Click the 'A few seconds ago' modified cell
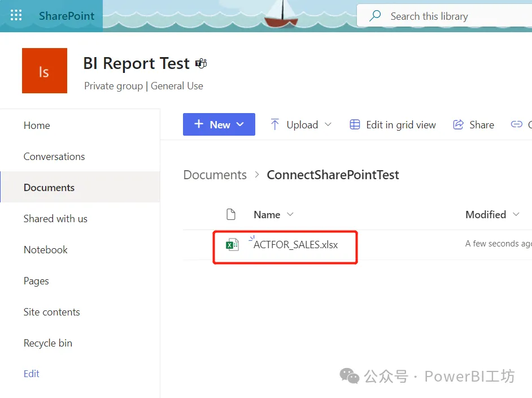 pyautogui.click(x=499, y=244)
